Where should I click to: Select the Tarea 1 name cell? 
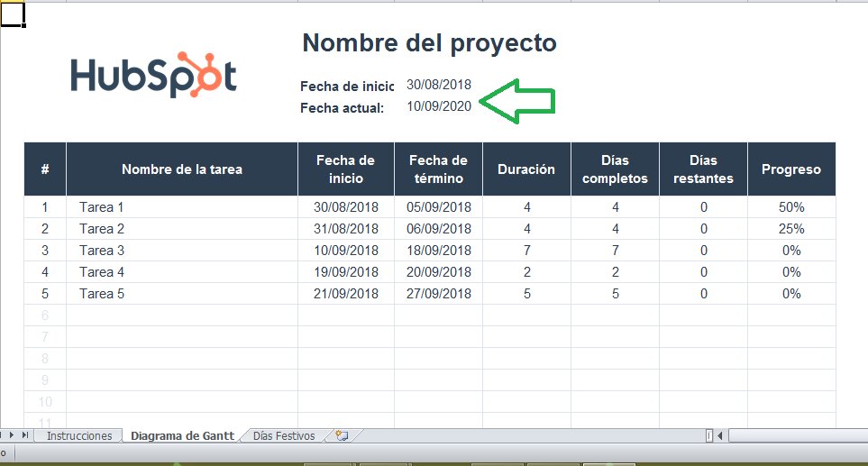coord(182,207)
